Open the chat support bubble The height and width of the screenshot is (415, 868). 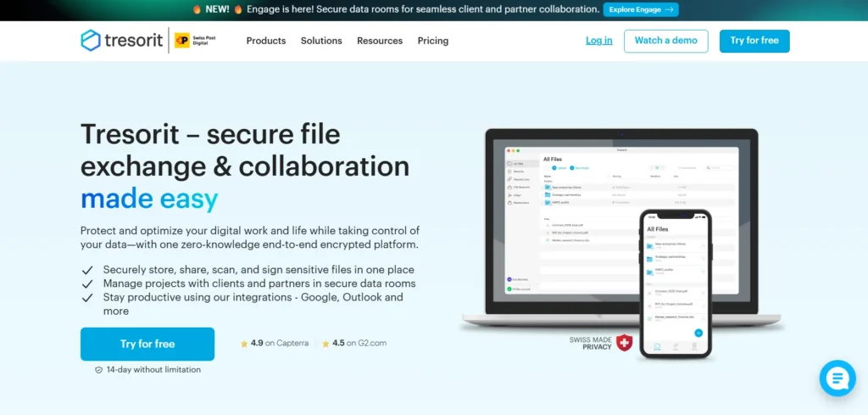837,379
